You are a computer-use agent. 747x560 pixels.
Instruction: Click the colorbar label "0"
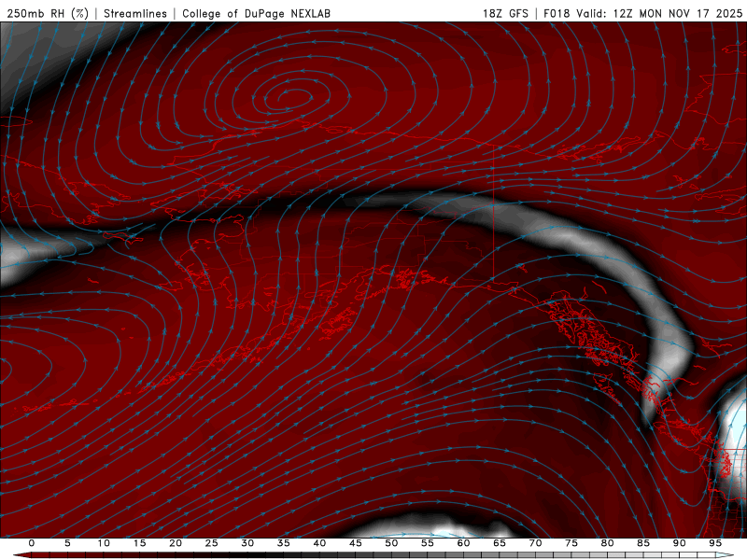[x=32, y=543]
